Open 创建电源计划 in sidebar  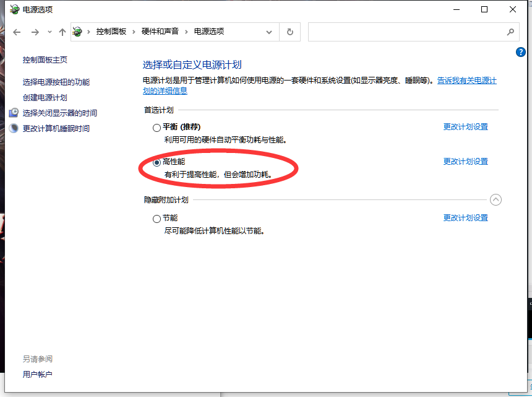(x=45, y=98)
